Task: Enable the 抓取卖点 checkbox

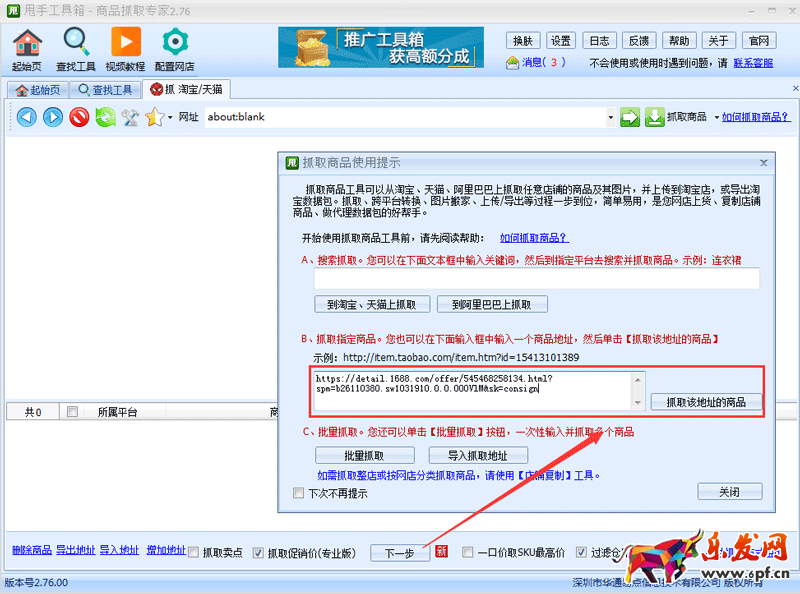Action: pos(193,552)
